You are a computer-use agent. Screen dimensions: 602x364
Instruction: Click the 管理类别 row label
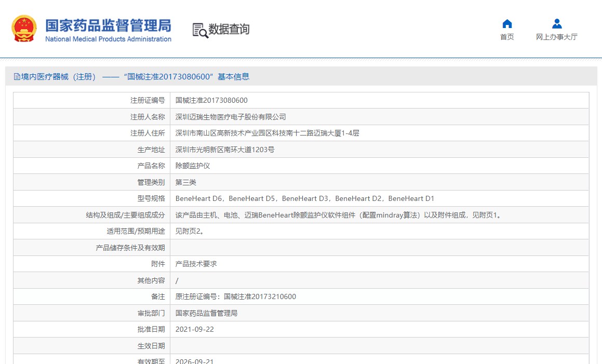coord(151,182)
